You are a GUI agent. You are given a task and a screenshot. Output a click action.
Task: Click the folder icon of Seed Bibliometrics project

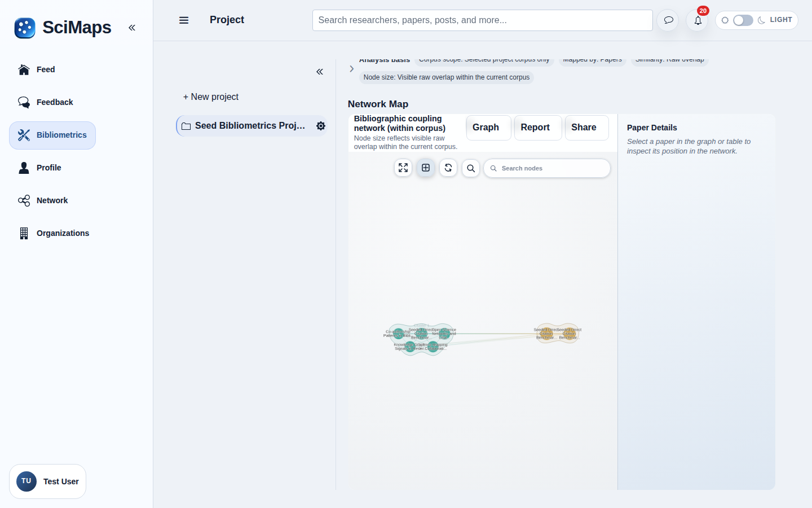pyautogui.click(x=186, y=126)
